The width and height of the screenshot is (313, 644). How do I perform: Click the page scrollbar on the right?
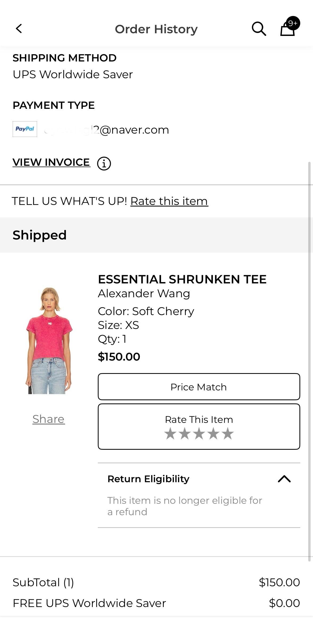point(309,362)
